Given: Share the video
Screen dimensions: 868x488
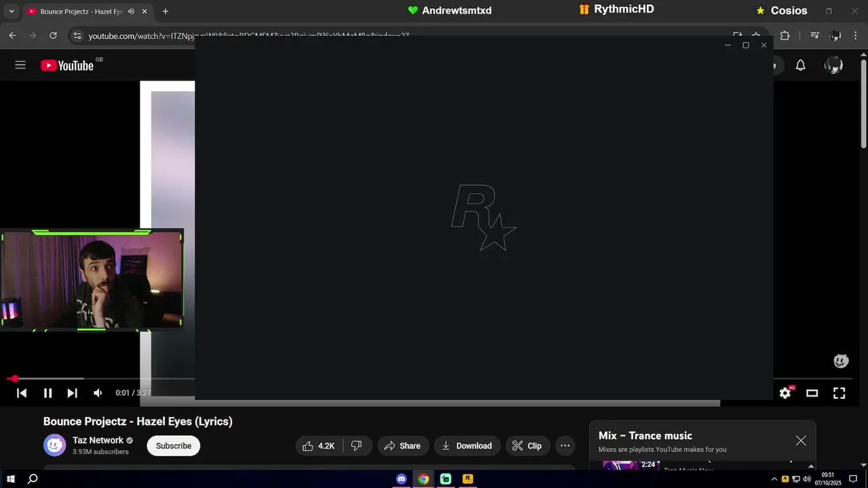Looking at the screenshot, I should [403, 445].
